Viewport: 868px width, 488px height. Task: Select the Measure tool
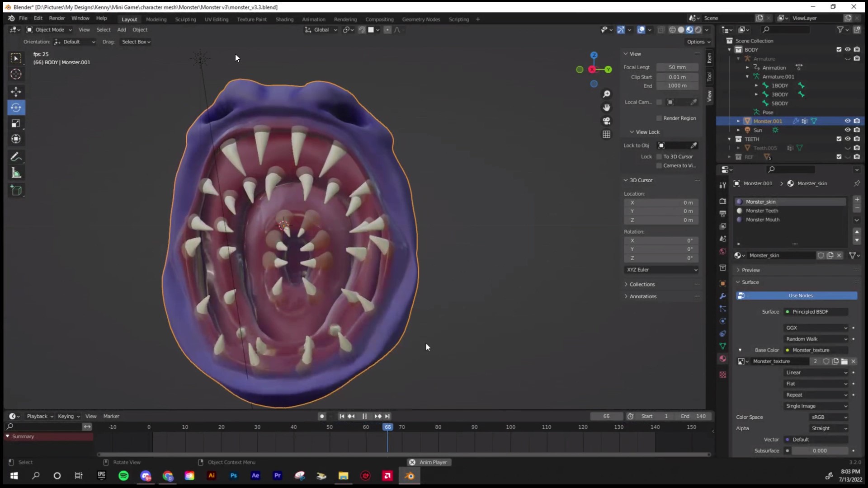16,173
